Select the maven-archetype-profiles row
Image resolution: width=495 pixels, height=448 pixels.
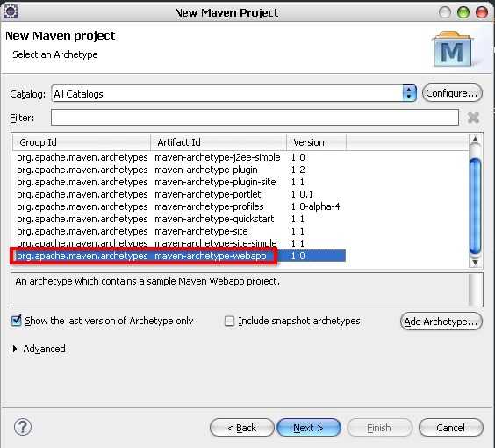[180, 206]
